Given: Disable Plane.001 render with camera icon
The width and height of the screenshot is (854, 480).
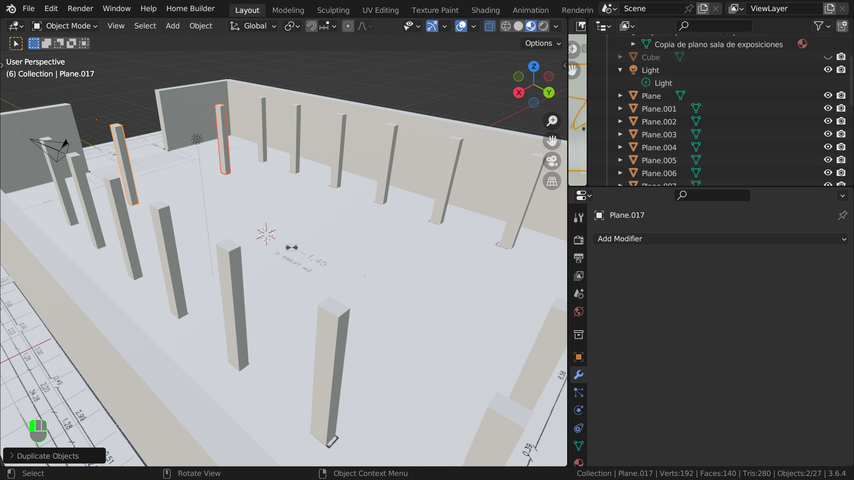Looking at the screenshot, I should [841, 108].
